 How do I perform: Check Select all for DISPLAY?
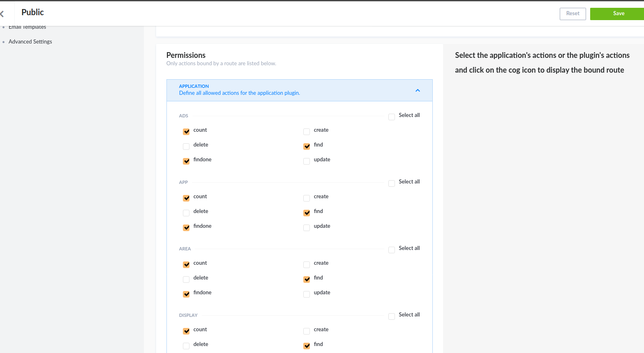click(392, 316)
